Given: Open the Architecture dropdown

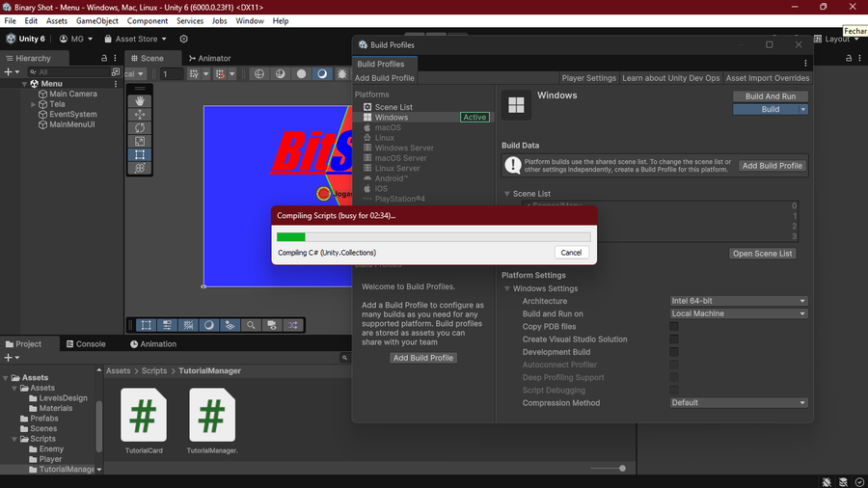Looking at the screenshot, I should [x=739, y=301].
